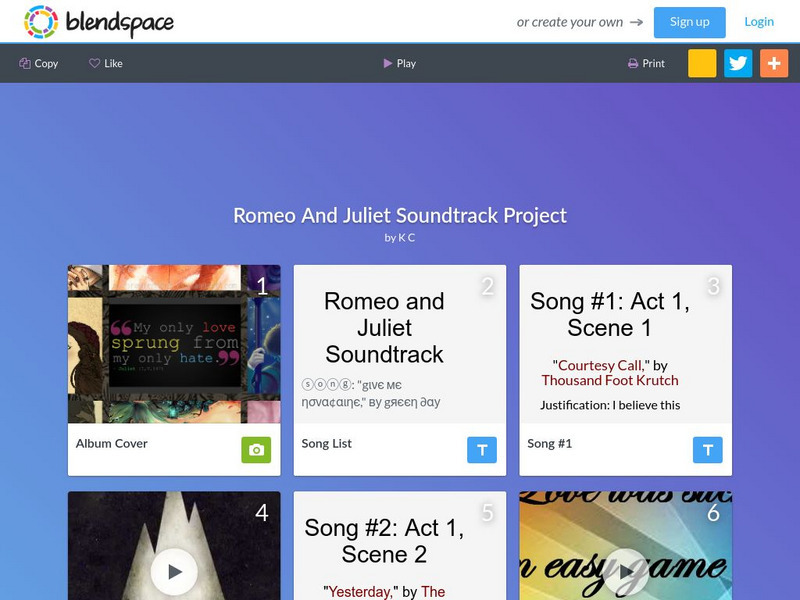Open Song #2: Act 1, Scene 2 tile

click(400, 545)
